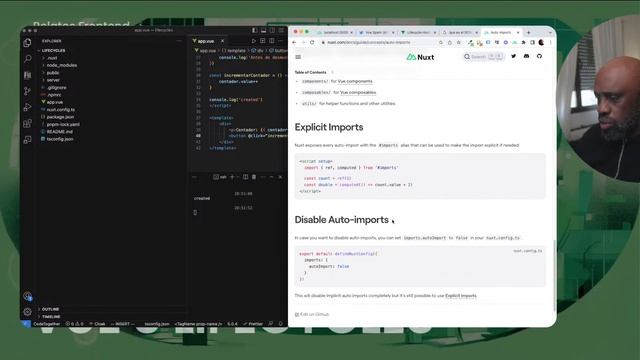Focus the Nuxt docs Search field
The width and height of the screenshot is (640, 360).
[x=484, y=57]
